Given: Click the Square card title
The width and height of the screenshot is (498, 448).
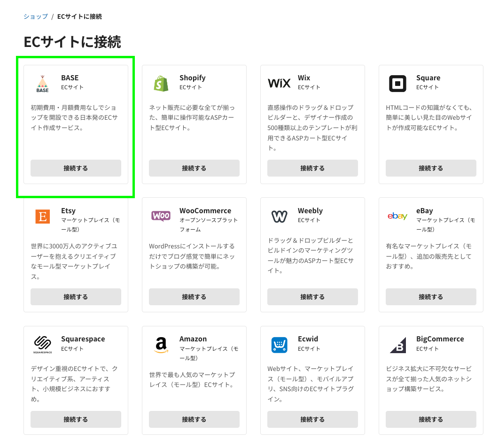Looking at the screenshot, I should [x=428, y=78].
